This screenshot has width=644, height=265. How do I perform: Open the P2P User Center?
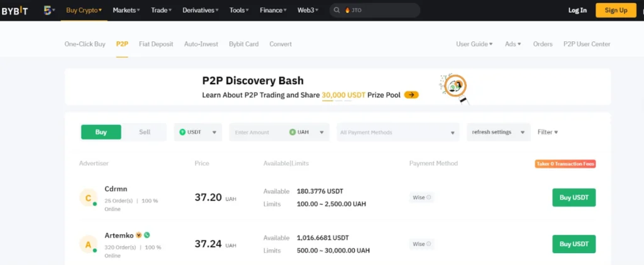click(587, 44)
